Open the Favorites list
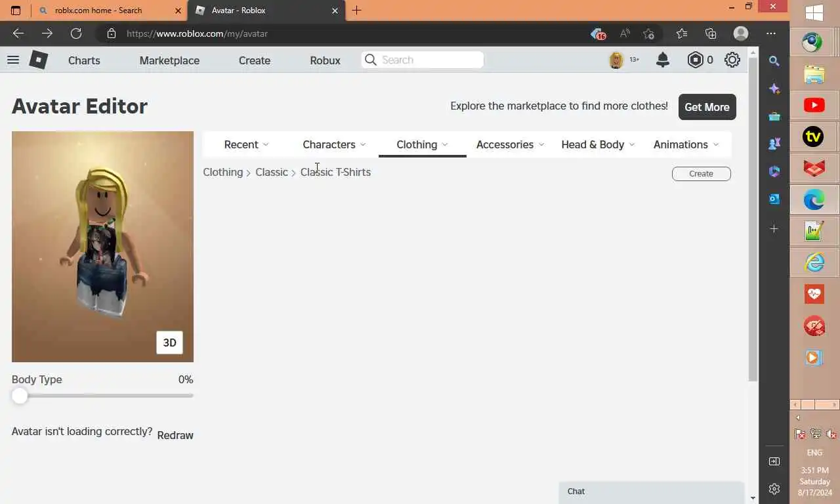Image resolution: width=840 pixels, height=504 pixels. coord(682,33)
